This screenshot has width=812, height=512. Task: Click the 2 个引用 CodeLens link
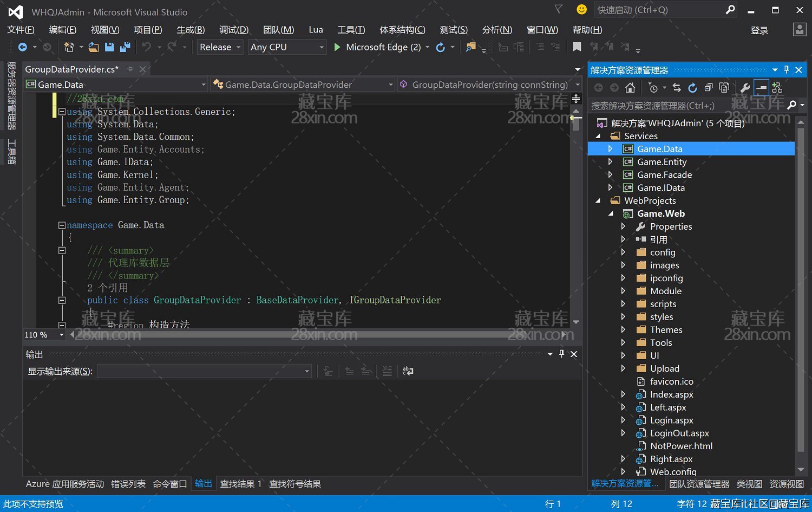(107, 288)
